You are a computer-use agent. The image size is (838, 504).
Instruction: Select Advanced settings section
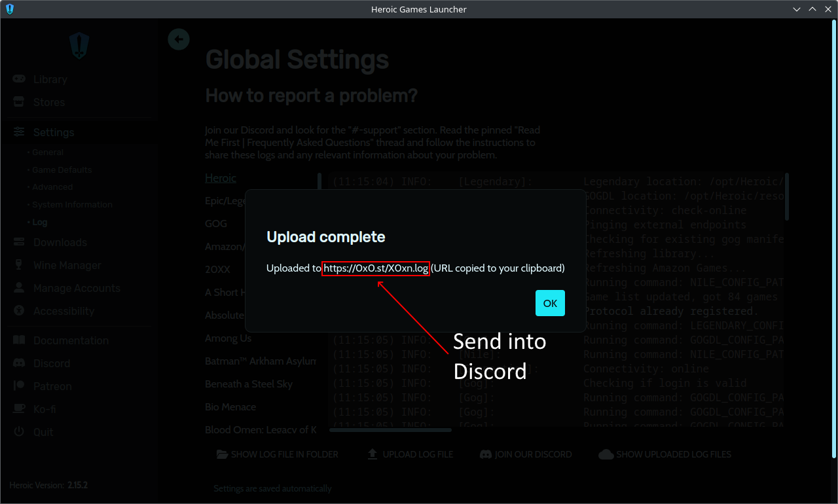pos(52,187)
